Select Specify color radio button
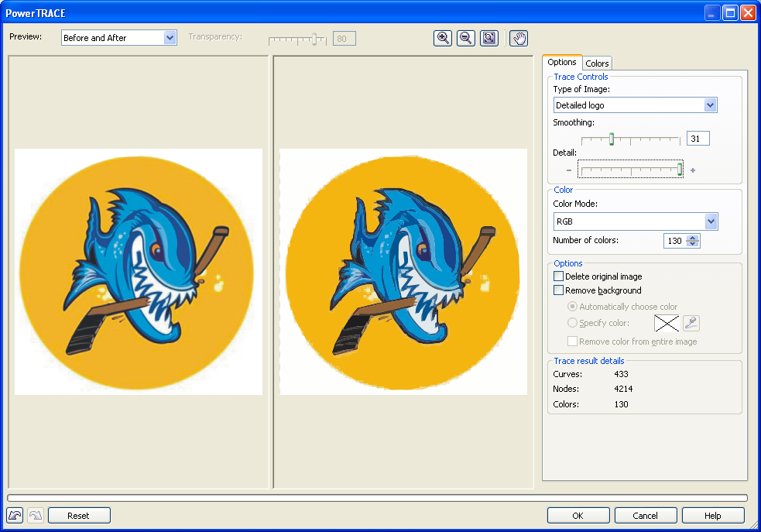 [x=572, y=322]
